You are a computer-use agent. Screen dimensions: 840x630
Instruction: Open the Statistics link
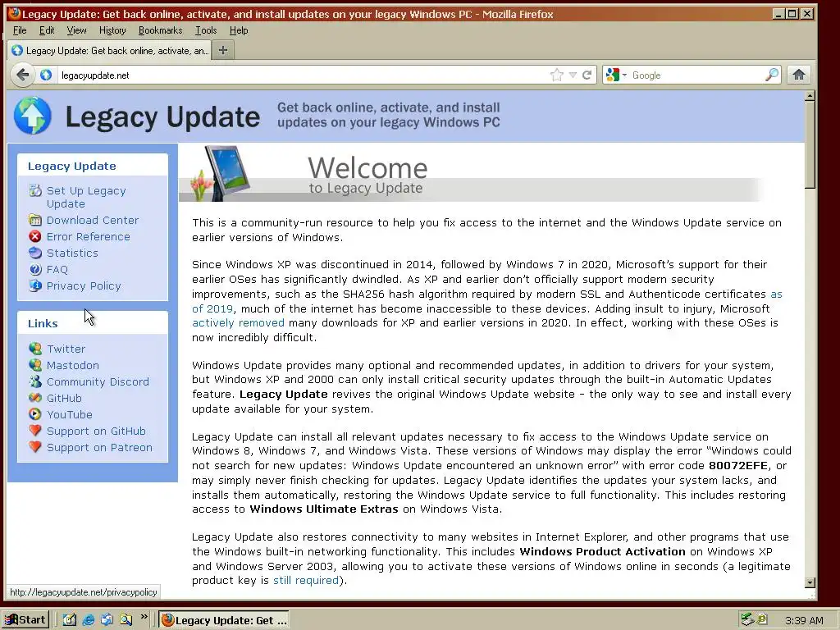[72, 253]
